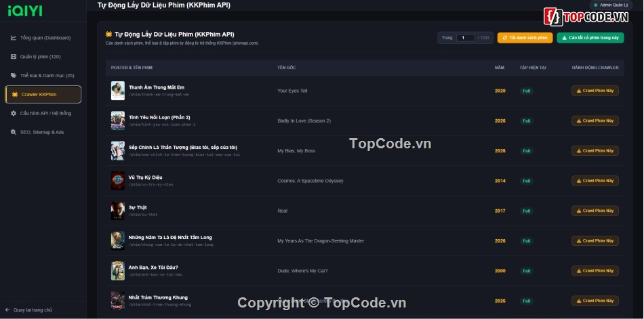Open Quản lý phim (120) menu item

[x=43, y=57]
